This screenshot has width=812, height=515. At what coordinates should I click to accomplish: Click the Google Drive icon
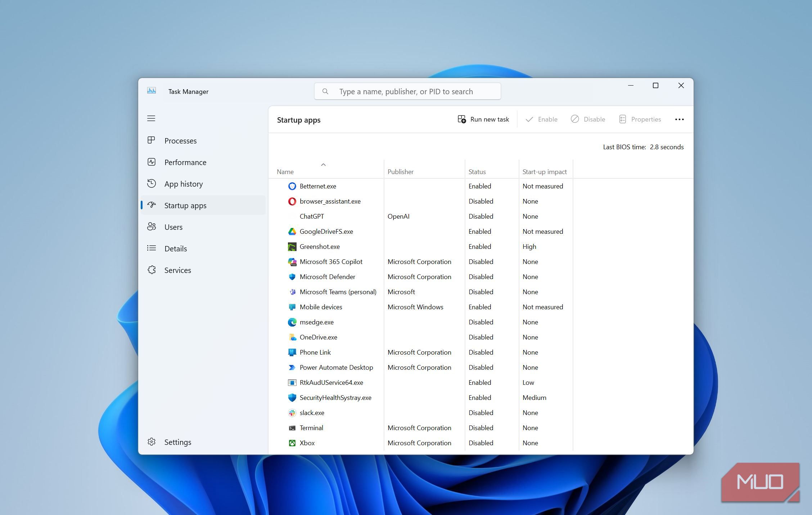coord(292,232)
